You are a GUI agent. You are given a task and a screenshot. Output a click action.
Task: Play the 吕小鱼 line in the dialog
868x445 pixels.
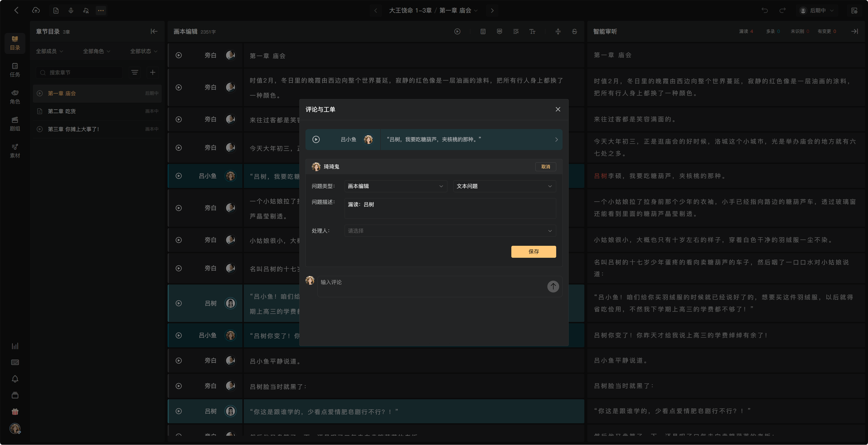pyautogui.click(x=316, y=139)
